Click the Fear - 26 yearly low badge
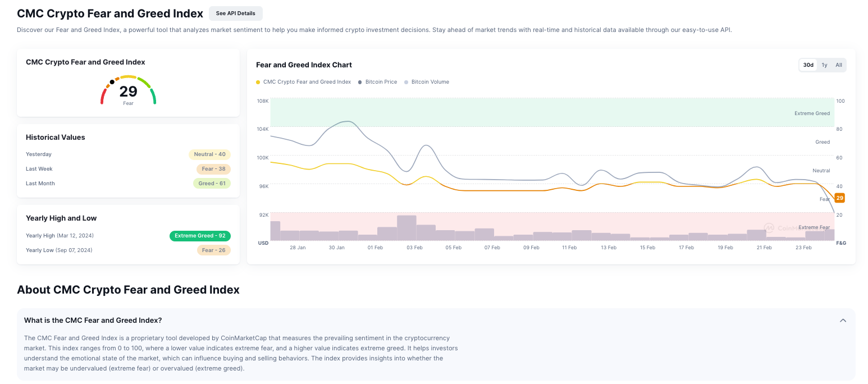The width and height of the screenshot is (868, 384). (213, 250)
